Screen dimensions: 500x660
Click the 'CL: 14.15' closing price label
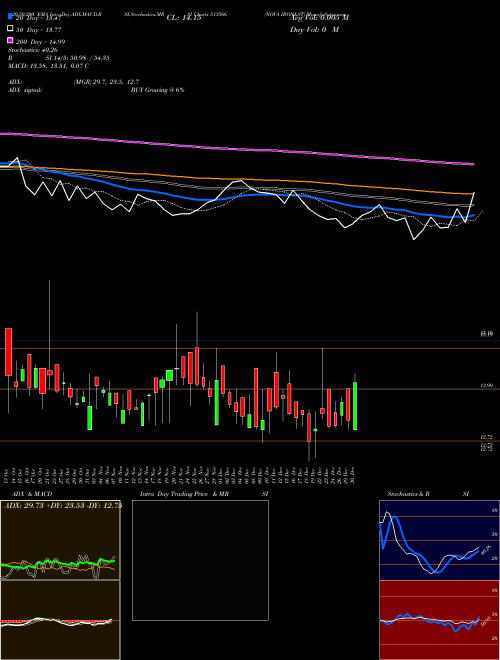(184, 18)
